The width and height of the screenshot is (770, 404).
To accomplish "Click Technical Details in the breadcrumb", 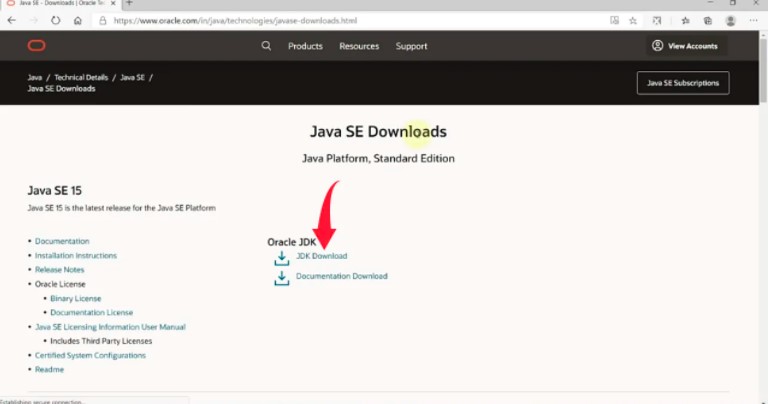I will click(x=83, y=77).
